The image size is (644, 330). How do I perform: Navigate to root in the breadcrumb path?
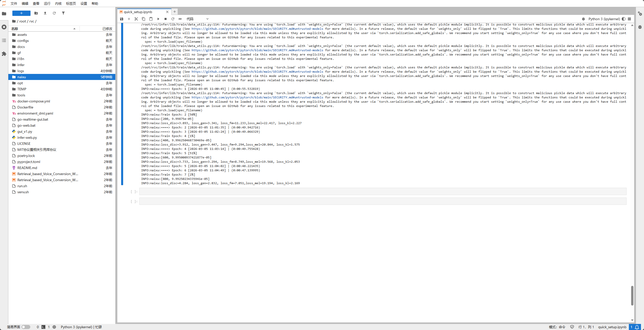coord(23,21)
